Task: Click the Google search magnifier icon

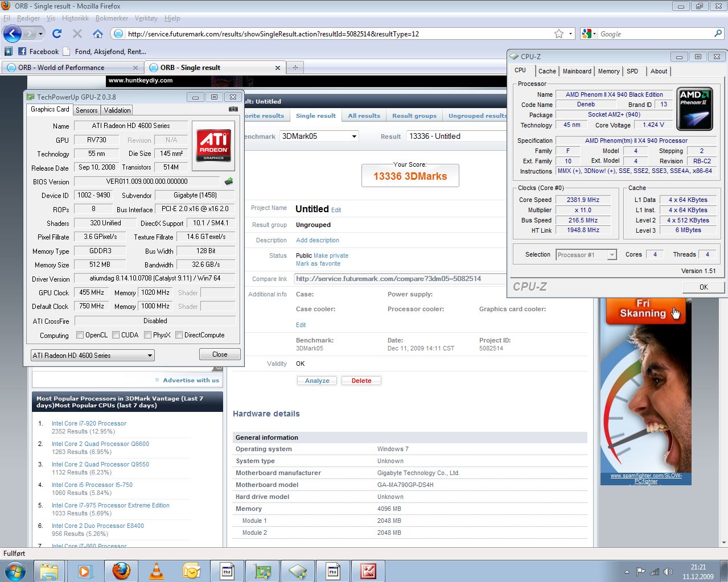Action: 718,34
